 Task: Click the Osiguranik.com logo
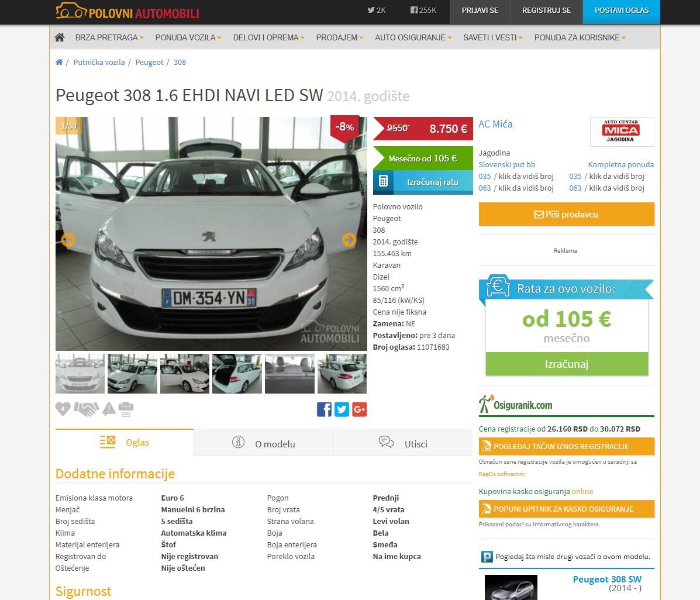point(516,405)
